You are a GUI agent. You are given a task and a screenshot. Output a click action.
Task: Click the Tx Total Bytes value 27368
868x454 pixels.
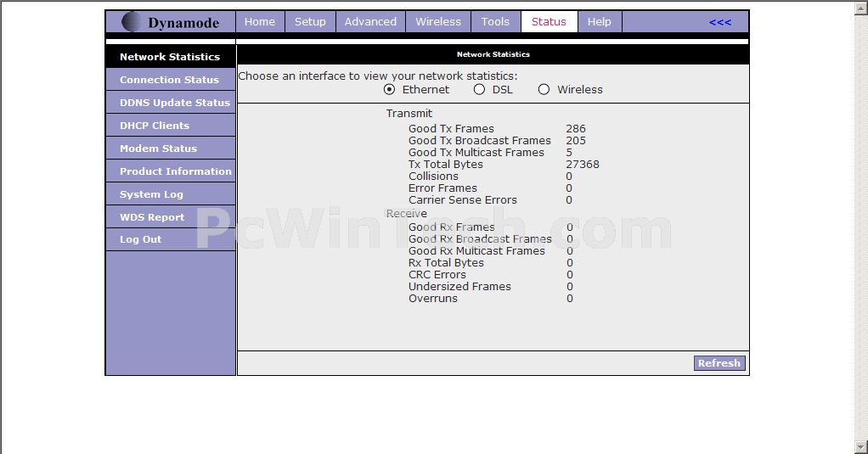[583, 165]
